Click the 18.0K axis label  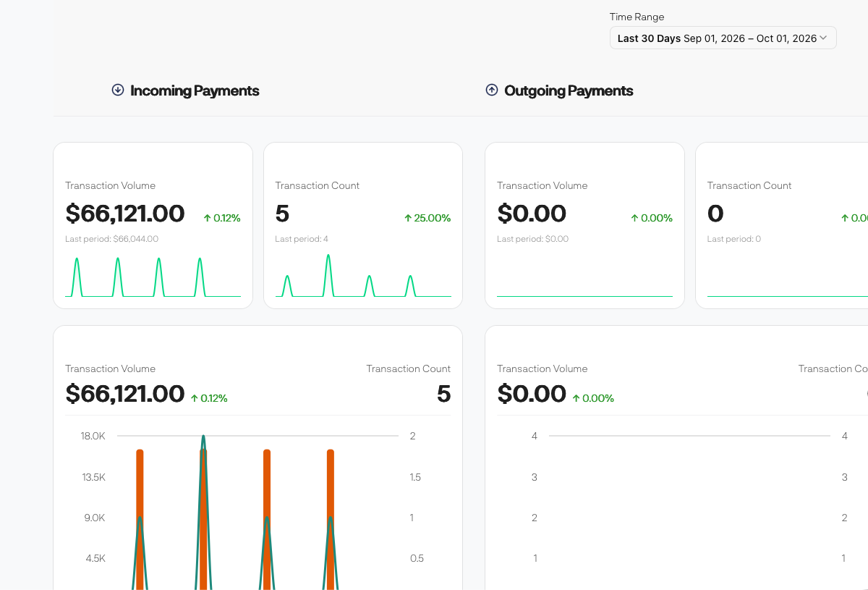click(93, 436)
